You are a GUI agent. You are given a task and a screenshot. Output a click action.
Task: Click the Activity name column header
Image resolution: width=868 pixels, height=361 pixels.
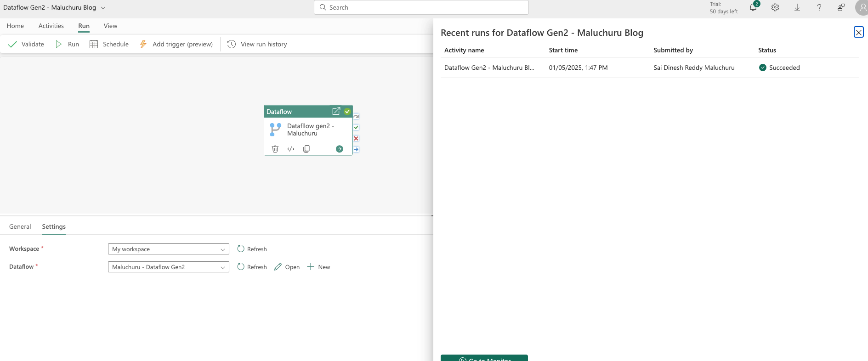(464, 50)
